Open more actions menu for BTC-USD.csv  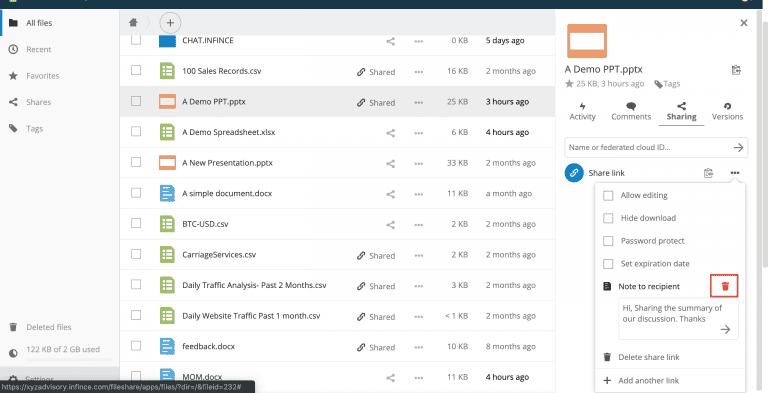coord(418,225)
